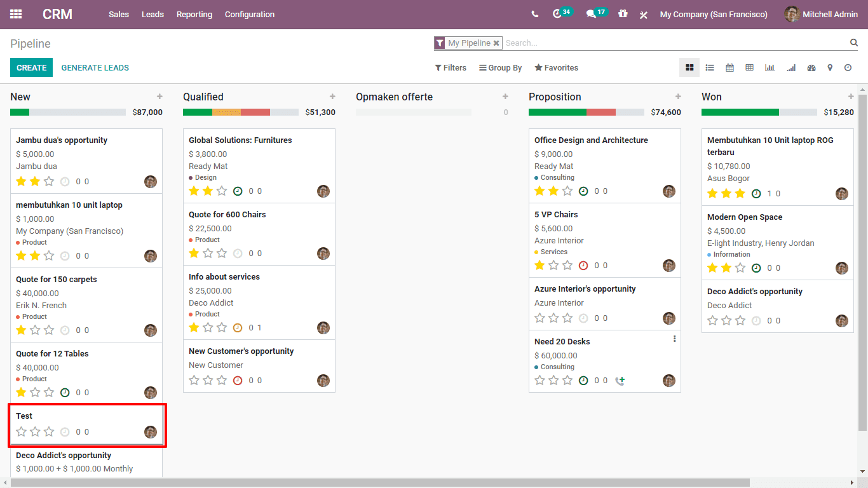This screenshot has height=488, width=868.
Task: Set second star on Quote for 600 Chairs
Action: coord(208,254)
